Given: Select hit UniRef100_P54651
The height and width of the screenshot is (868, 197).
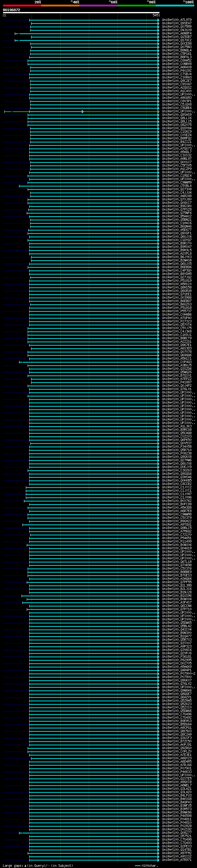Looking at the screenshot, I should (176, 538).
